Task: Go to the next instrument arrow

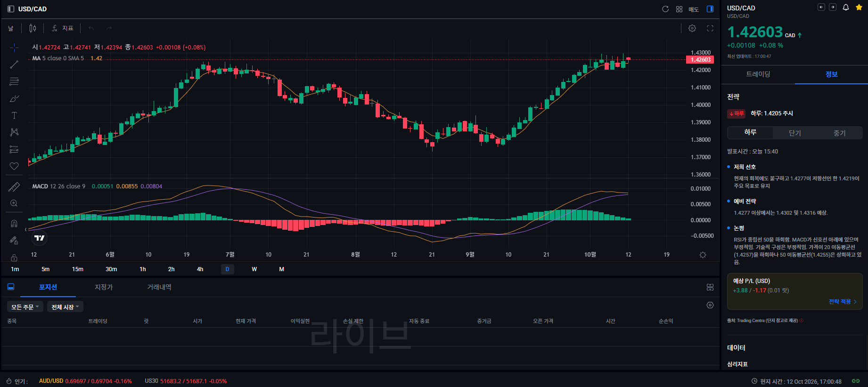Action: (833, 7)
